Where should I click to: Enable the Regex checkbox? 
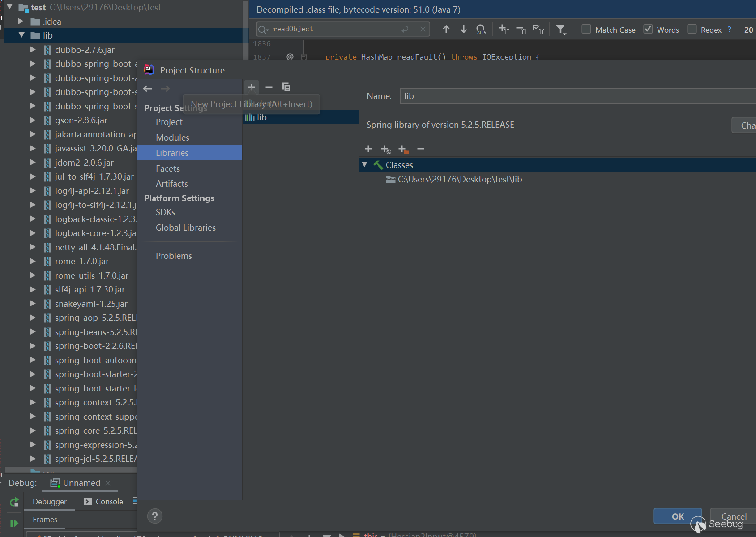692,30
